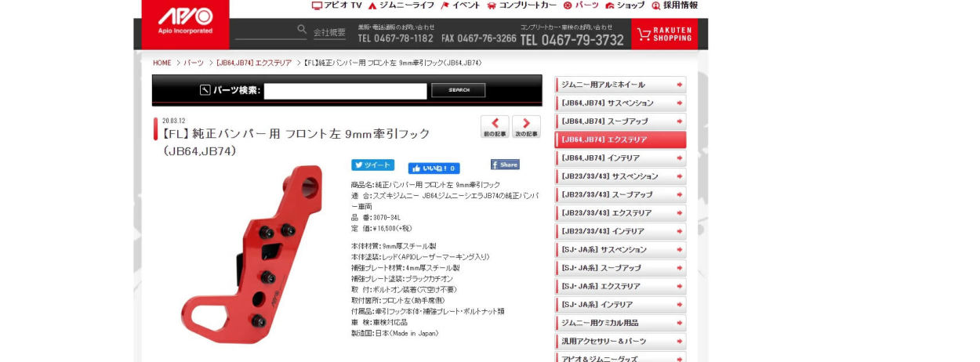Open ジムニー用アルミホイール category
The image size is (980, 362).
(x=620, y=85)
